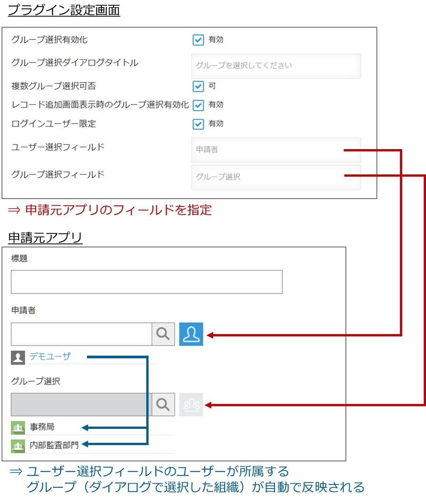Click the grey グループ選択 search input

pyautogui.click(x=81, y=405)
